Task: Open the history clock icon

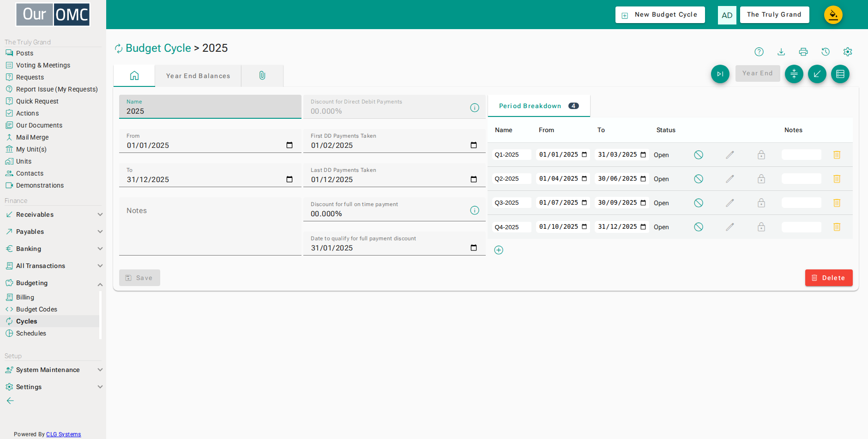Action: tap(826, 52)
